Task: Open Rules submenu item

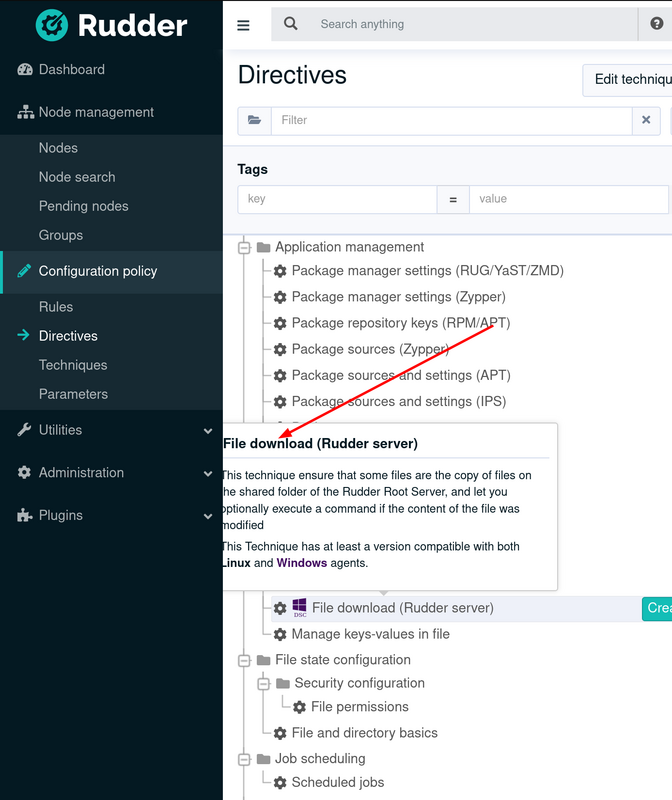Action: (56, 307)
